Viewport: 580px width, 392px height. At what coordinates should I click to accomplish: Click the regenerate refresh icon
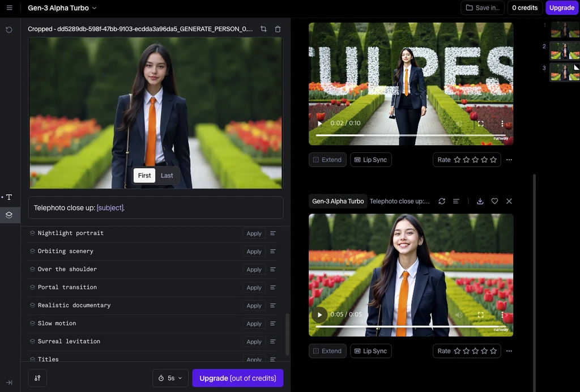point(442,201)
